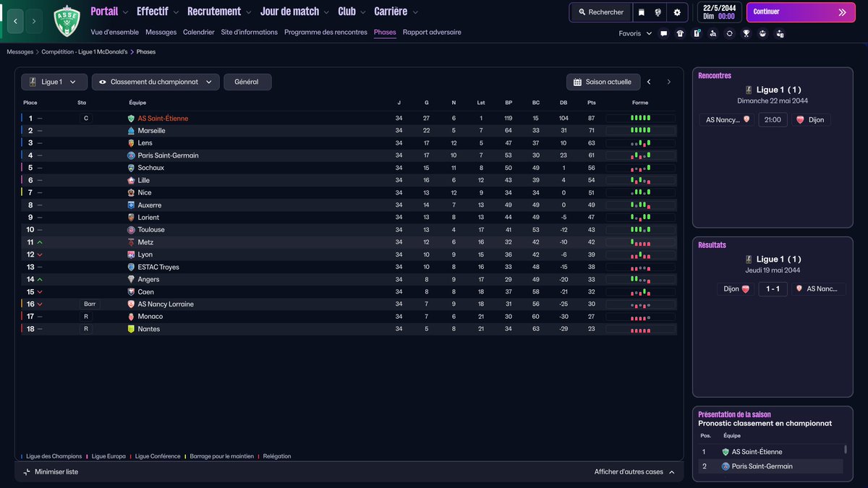Click the Nantes club badge
Viewport: 868px width, 488px height.
point(131,329)
